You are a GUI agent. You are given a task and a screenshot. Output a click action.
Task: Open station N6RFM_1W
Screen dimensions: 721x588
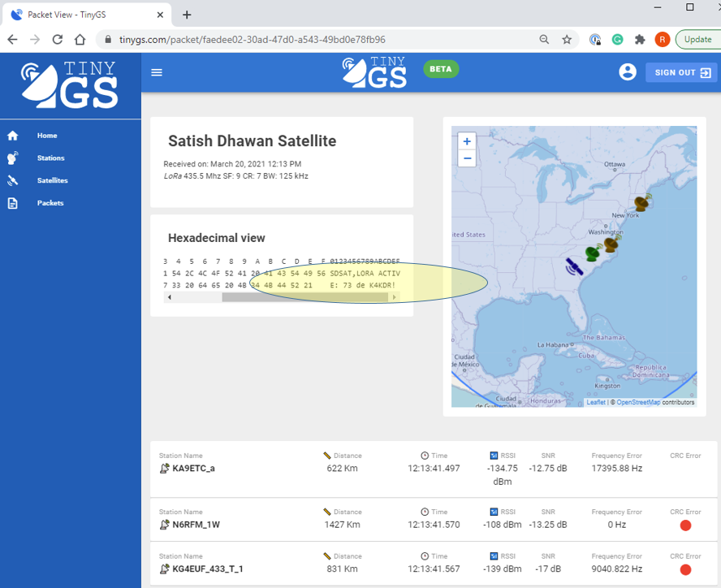[196, 525]
